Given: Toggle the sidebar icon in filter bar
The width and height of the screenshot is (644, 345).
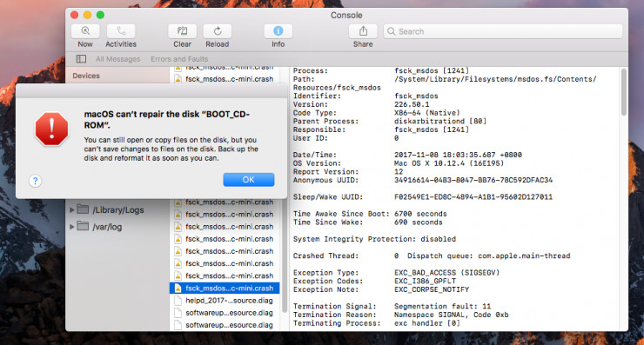Looking at the screenshot, I should (x=81, y=59).
